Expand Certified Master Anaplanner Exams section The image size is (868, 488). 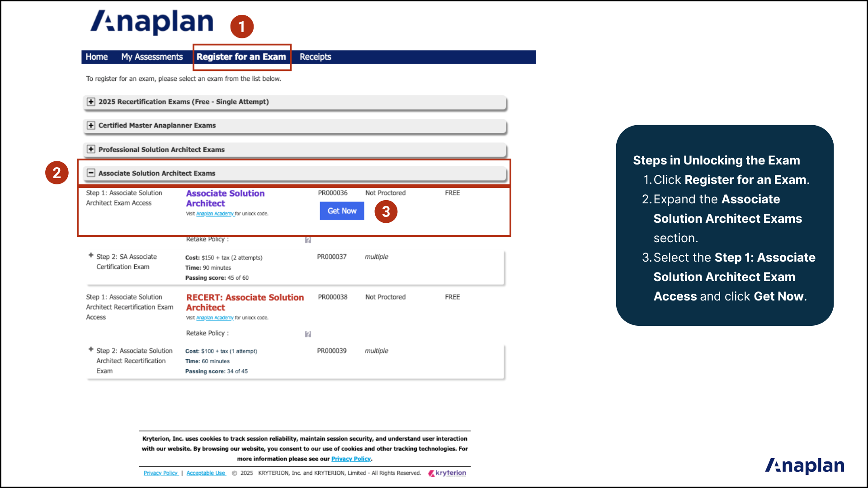point(91,125)
